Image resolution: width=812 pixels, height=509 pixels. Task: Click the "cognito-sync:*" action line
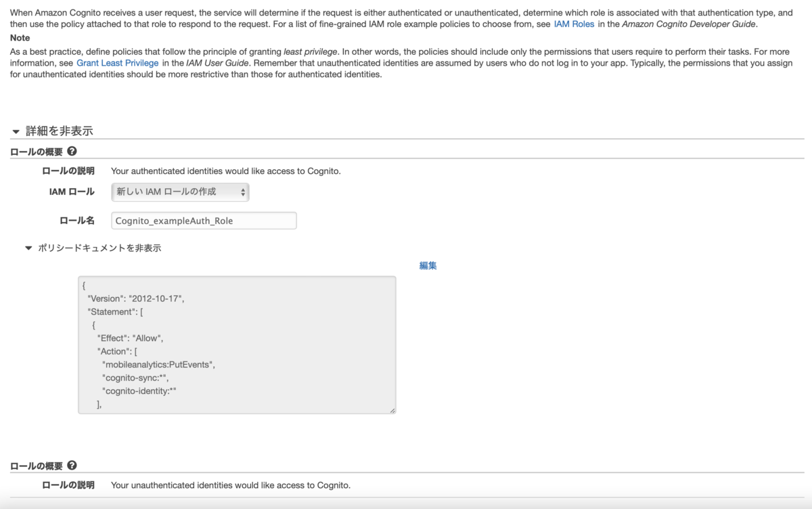click(135, 377)
